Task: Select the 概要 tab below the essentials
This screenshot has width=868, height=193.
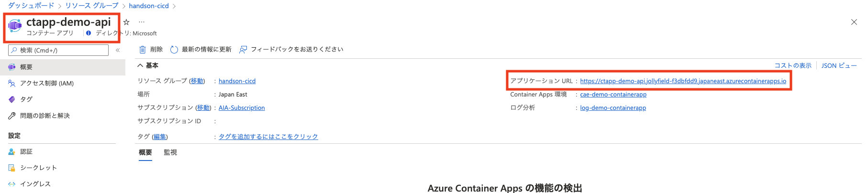Action: (x=145, y=152)
